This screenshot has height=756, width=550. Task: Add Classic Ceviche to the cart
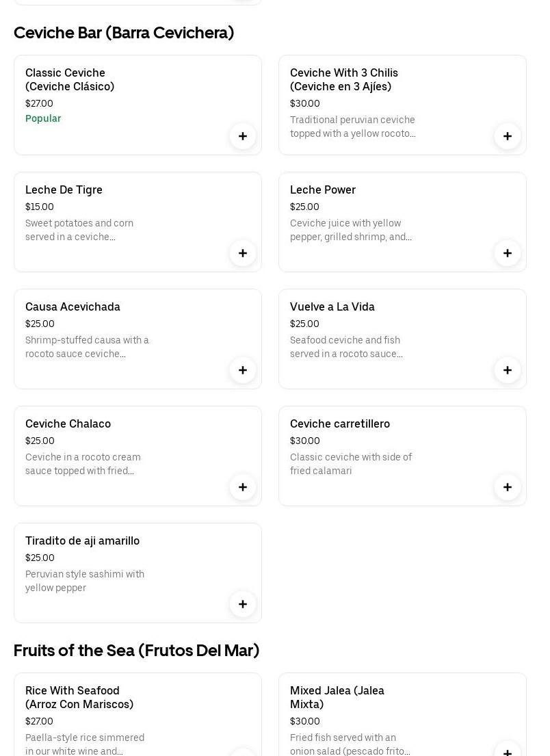pyautogui.click(x=243, y=136)
